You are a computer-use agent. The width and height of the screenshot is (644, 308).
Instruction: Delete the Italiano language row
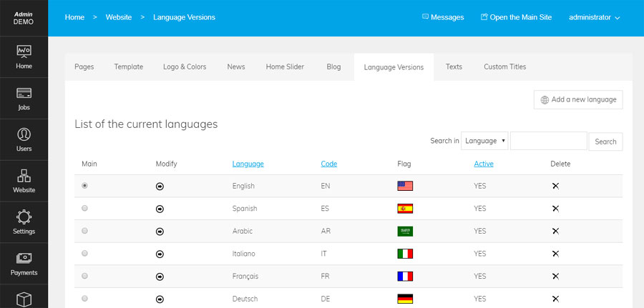coord(555,254)
